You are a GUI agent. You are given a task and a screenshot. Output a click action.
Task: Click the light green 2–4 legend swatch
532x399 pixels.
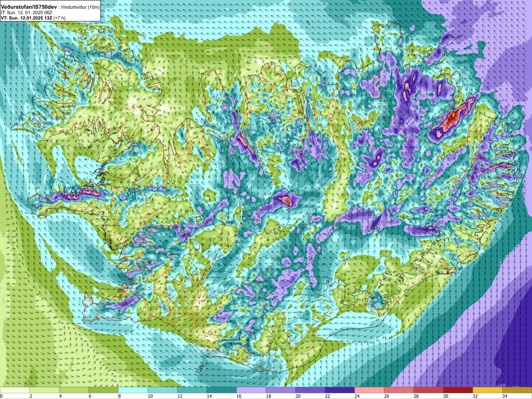click(44, 390)
